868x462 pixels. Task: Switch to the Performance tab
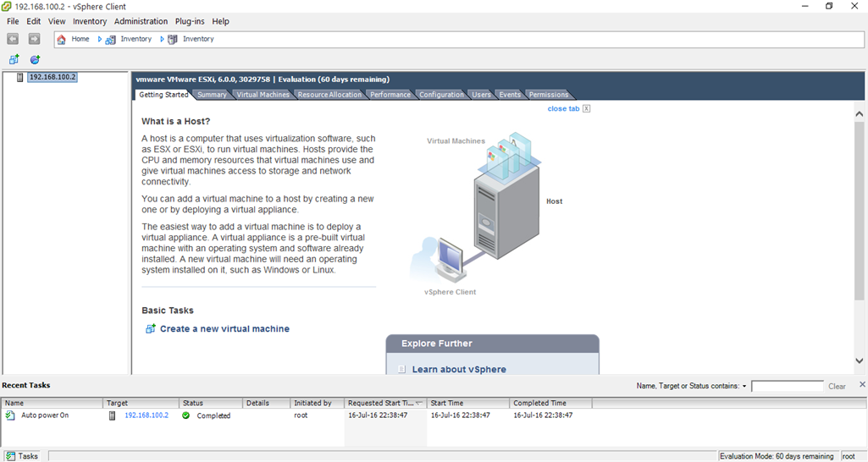point(390,95)
